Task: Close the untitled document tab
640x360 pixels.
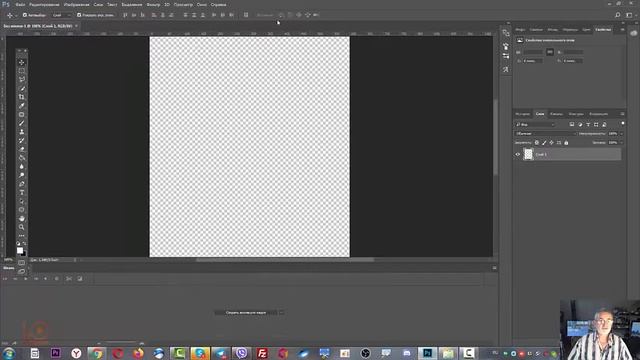Action: pyautogui.click(x=76, y=26)
